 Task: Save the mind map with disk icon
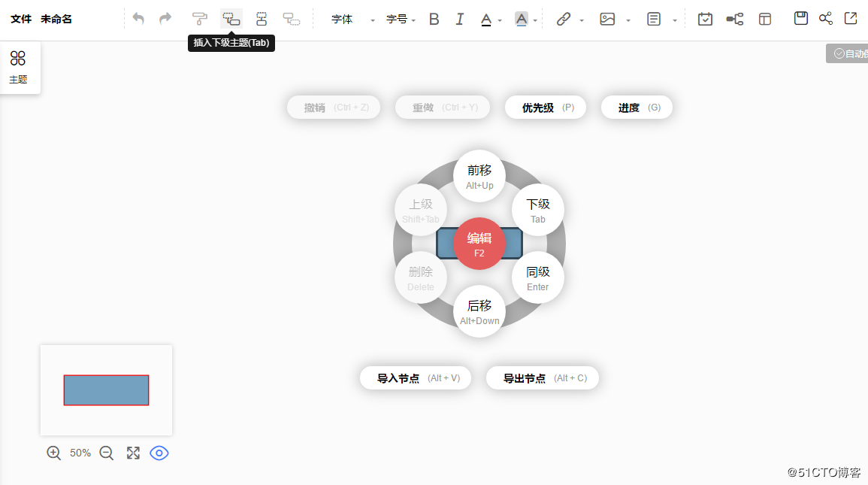coord(800,18)
